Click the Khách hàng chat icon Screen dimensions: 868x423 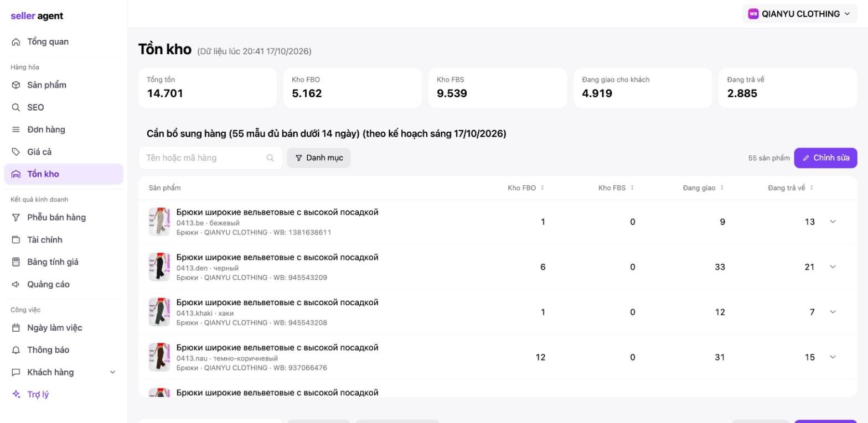15,372
